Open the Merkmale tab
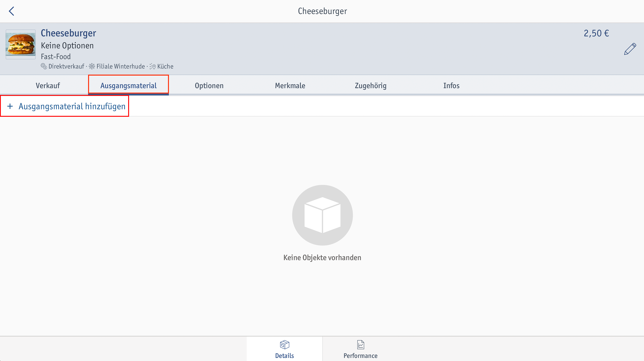Viewport: 644px width, 361px height. [290, 85]
